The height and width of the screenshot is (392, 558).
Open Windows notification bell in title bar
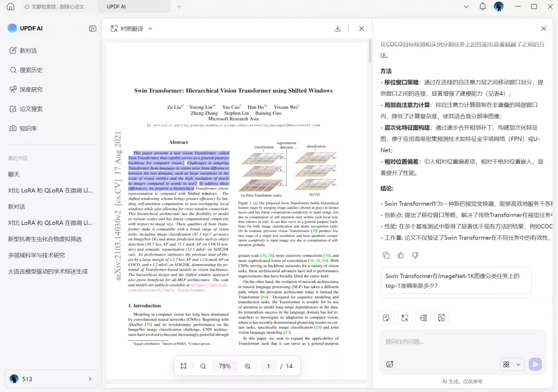pyautogui.click(x=482, y=7)
